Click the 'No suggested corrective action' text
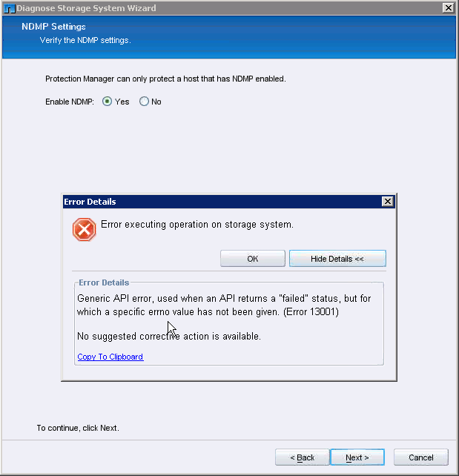Viewport: 459px width, 476px height. tap(169, 337)
